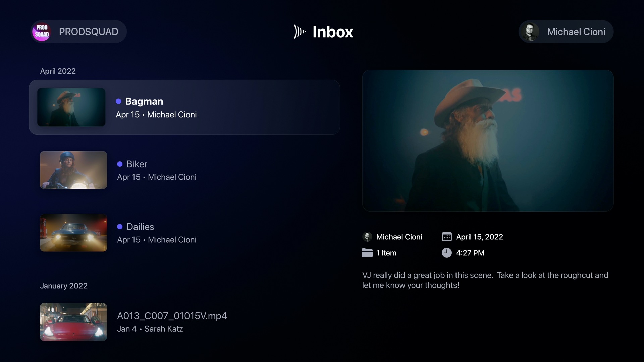Click the small sender avatar in details panel
Image resolution: width=644 pixels, height=362 pixels.
click(367, 237)
